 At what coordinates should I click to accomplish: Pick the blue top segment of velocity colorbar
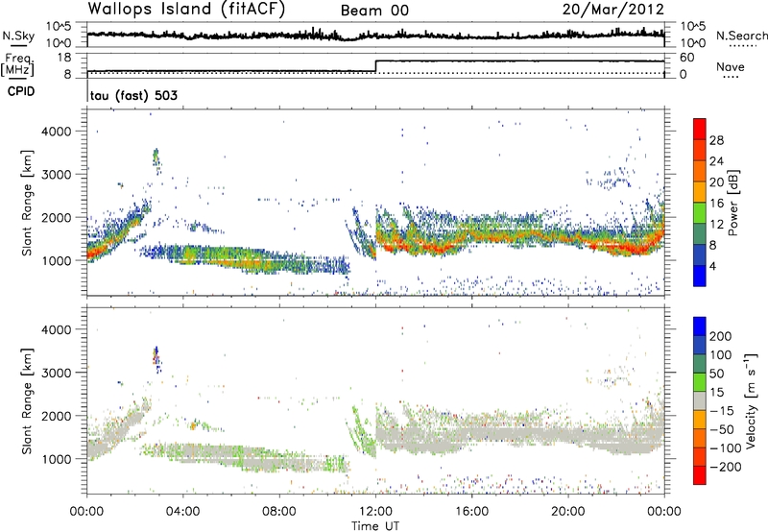tap(700, 326)
